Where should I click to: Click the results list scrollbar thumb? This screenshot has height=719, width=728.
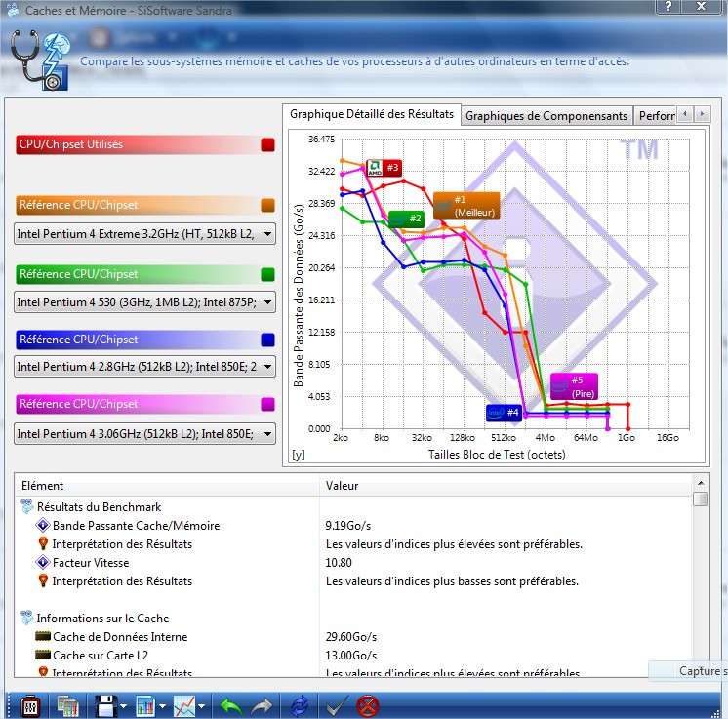[701, 499]
